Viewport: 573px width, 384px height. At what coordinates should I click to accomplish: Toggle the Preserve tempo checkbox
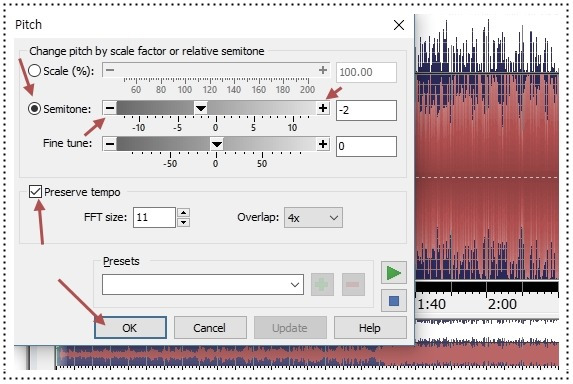pyautogui.click(x=35, y=191)
